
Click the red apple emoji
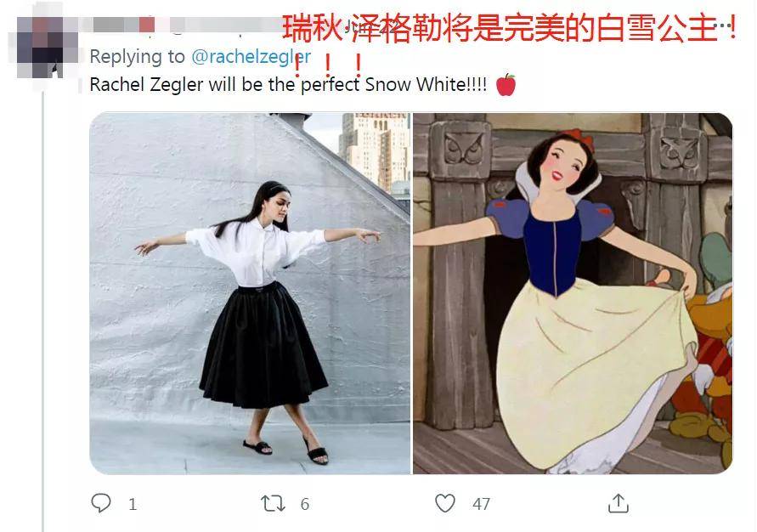[506, 84]
